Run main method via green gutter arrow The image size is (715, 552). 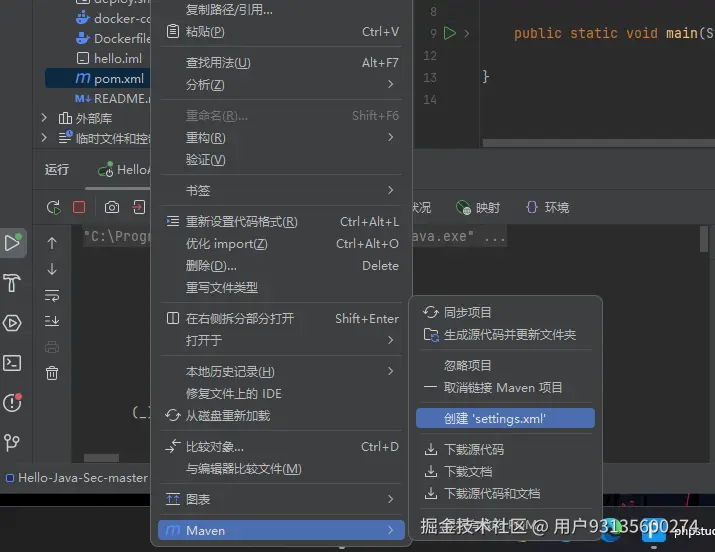pyautogui.click(x=450, y=33)
